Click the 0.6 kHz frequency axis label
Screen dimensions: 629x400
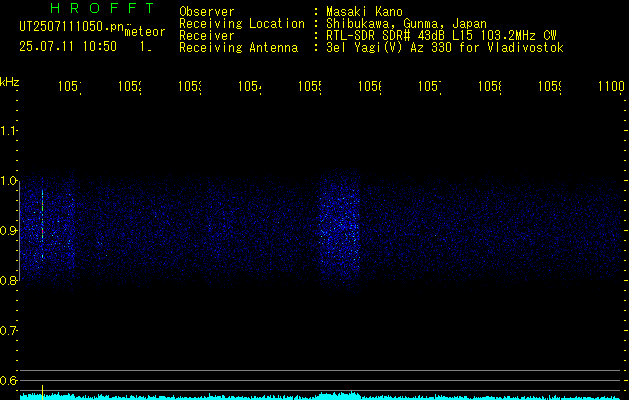(x=8, y=380)
